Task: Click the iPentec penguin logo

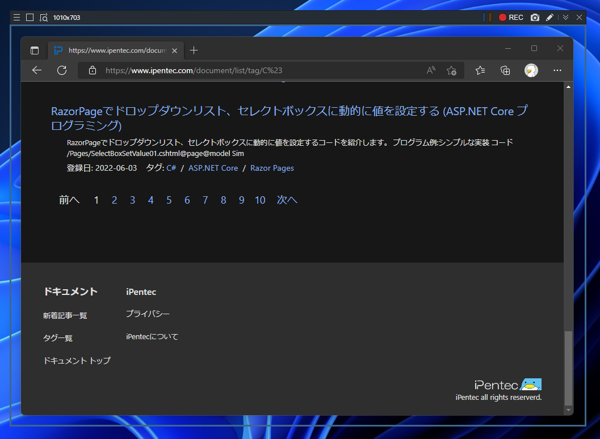Action: (x=508, y=384)
